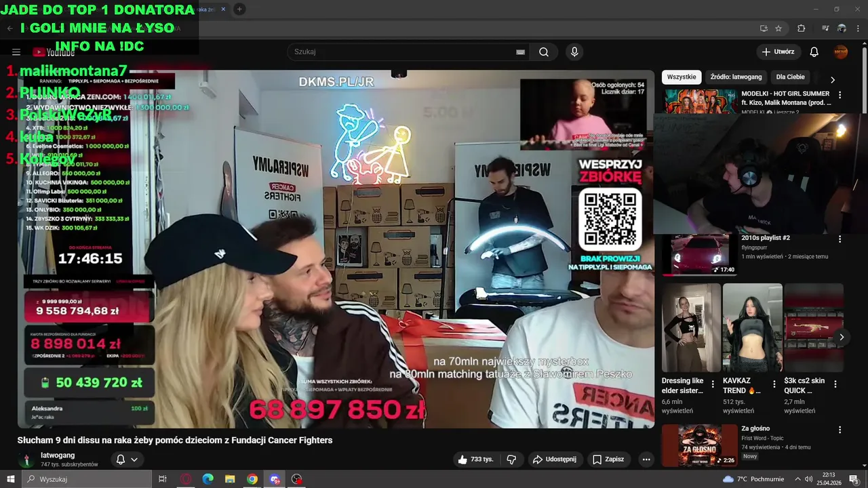Open the YouTube notifications bell
This screenshot has width=868, height=488.
tap(814, 52)
